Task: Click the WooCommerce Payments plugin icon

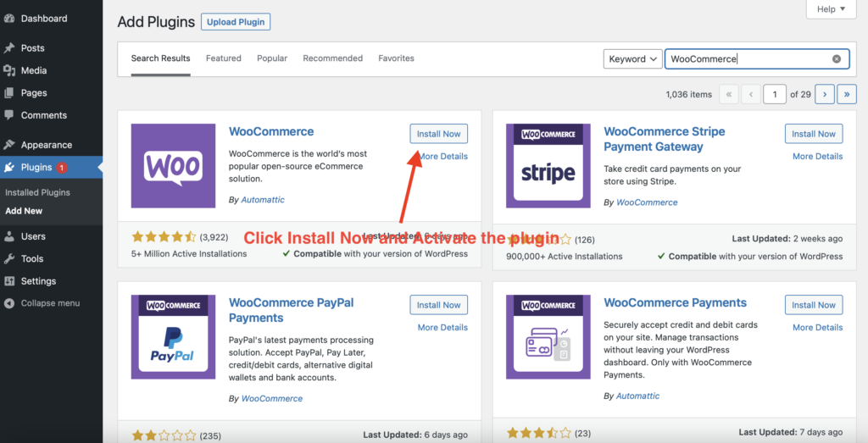Action: [x=548, y=337]
